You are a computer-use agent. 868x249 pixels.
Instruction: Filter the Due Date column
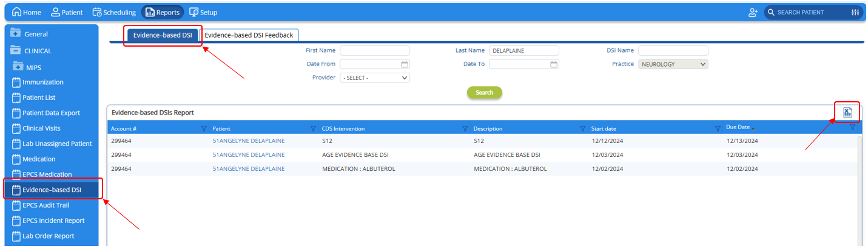coord(852,127)
